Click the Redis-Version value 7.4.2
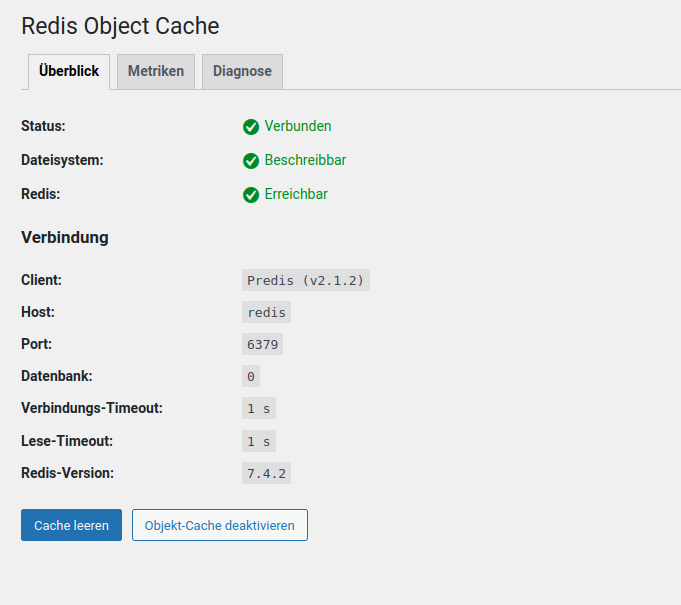Screen dimensions: 681x605 pyautogui.click(x=267, y=472)
